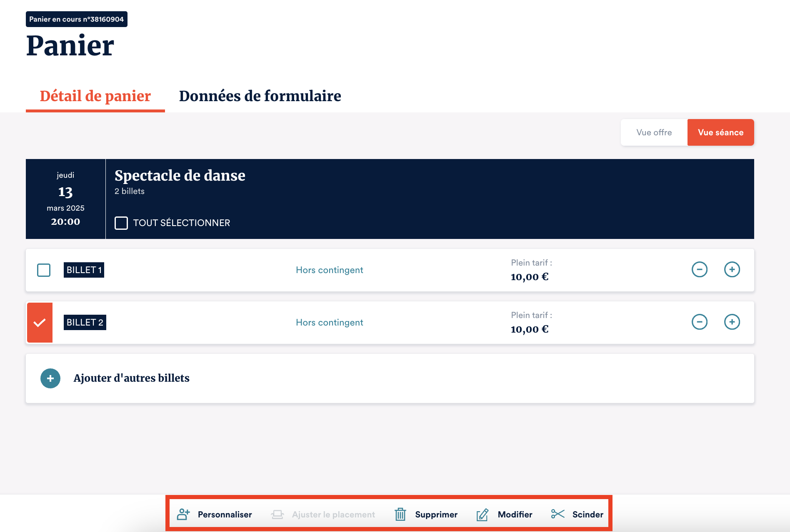This screenshot has width=790, height=532.
Task: Click the Supprimer trash can icon
Action: click(x=400, y=515)
